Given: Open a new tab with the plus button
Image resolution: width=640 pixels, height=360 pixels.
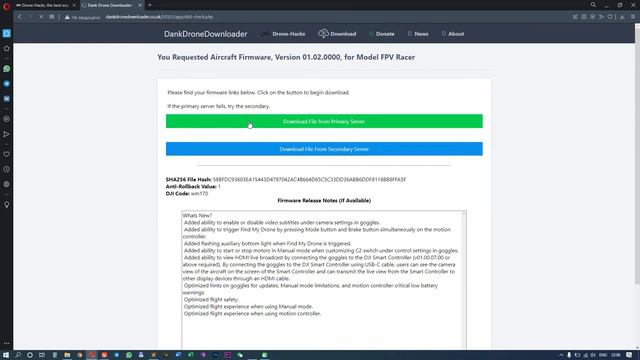Looking at the screenshot, I should coord(150,5).
